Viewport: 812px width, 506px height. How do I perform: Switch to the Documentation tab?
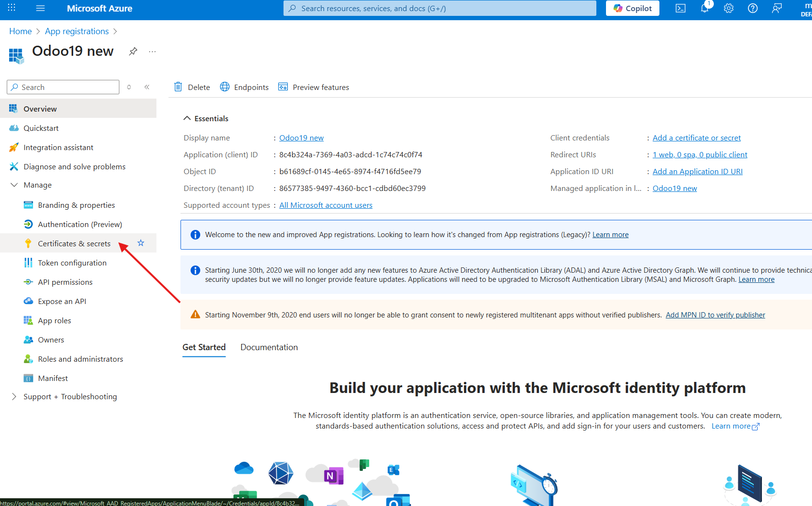[x=269, y=347]
